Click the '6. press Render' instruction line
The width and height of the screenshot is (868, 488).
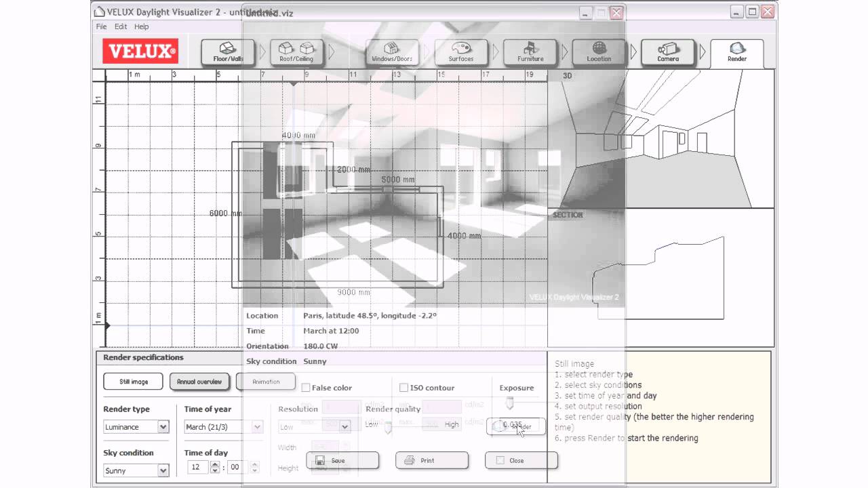pyautogui.click(x=626, y=438)
